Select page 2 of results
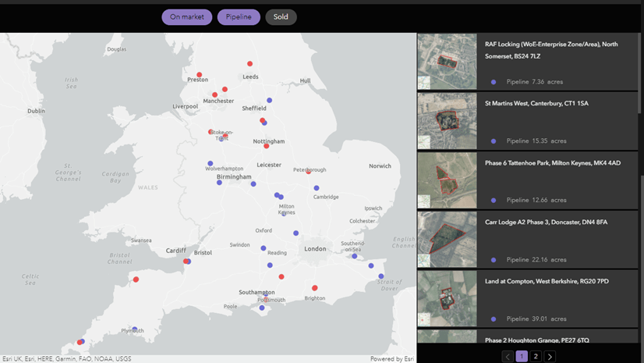The width and height of the screenshot is (644, 363). click(536, 357)
